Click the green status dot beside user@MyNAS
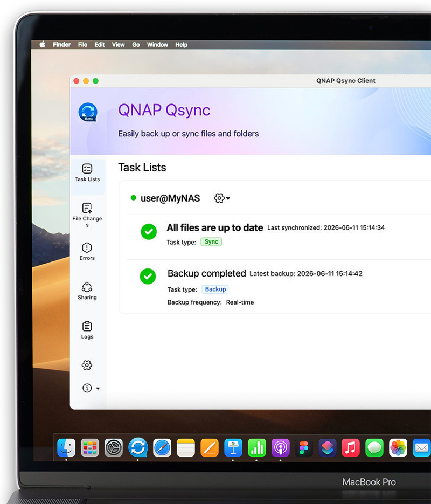 point(133,198)
